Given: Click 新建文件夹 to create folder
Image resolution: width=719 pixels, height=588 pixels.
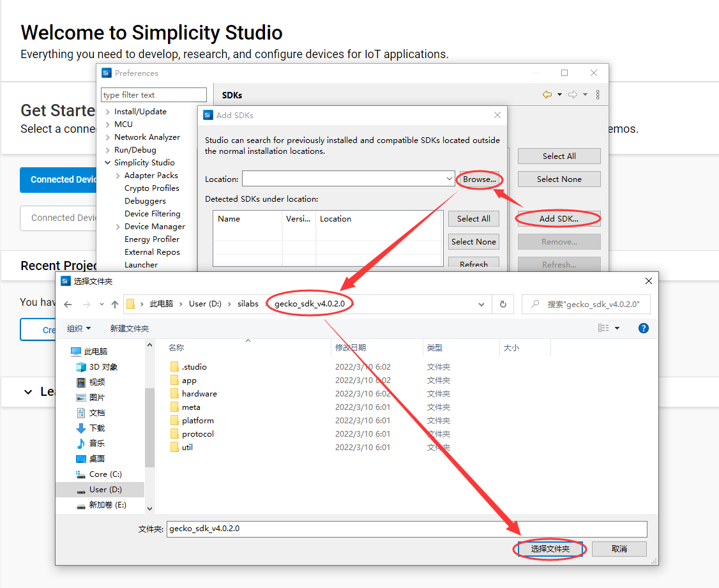Looking at the screenshot, I should point(130,328).
